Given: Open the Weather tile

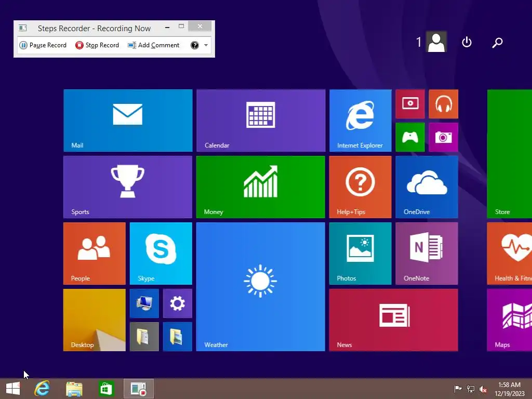Looking at the screenshot, I should 261,287.
